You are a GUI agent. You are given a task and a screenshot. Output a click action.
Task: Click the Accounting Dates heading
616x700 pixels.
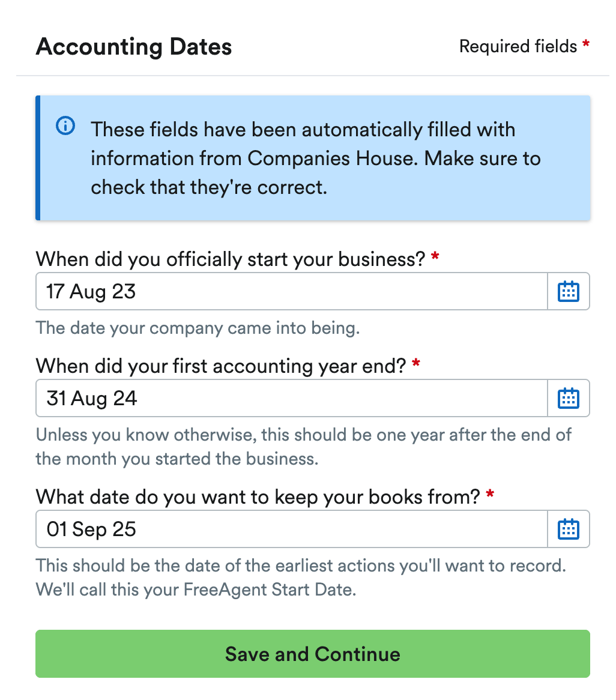(x=134, y=47)
